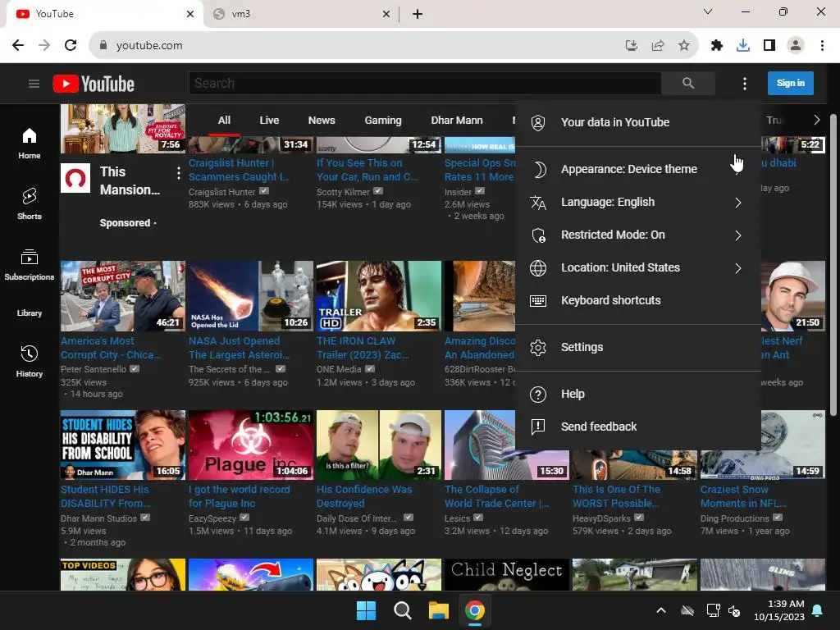
Task: Select the Gaming category chip
Action: pos(383,121)
